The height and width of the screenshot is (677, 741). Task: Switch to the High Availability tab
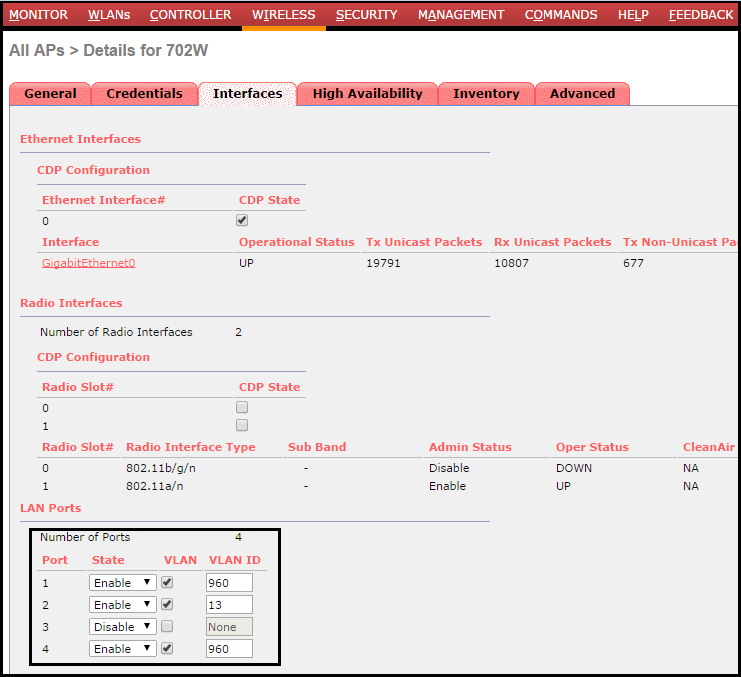tap(367, 94)
